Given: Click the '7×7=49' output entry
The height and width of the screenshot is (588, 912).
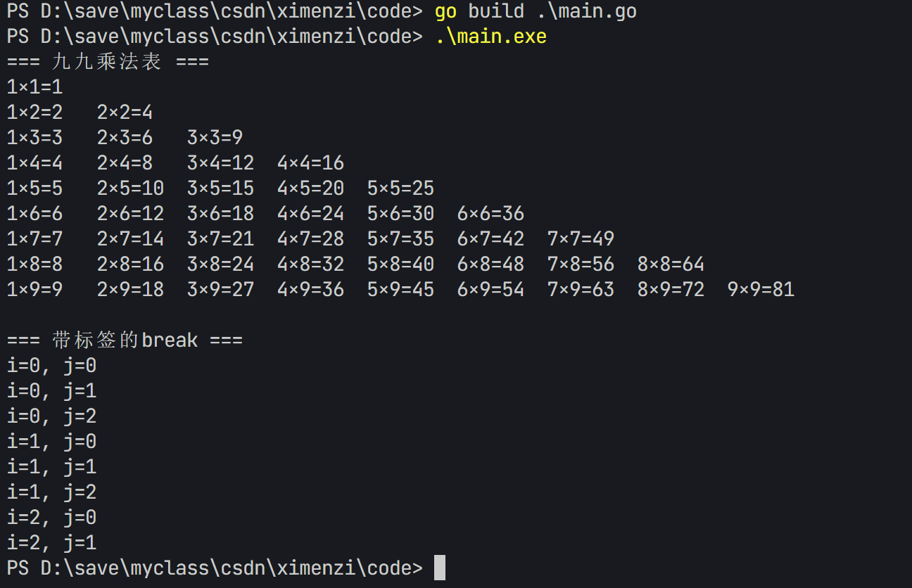Looking at the screenshot, I should click(x=581, y=239).
